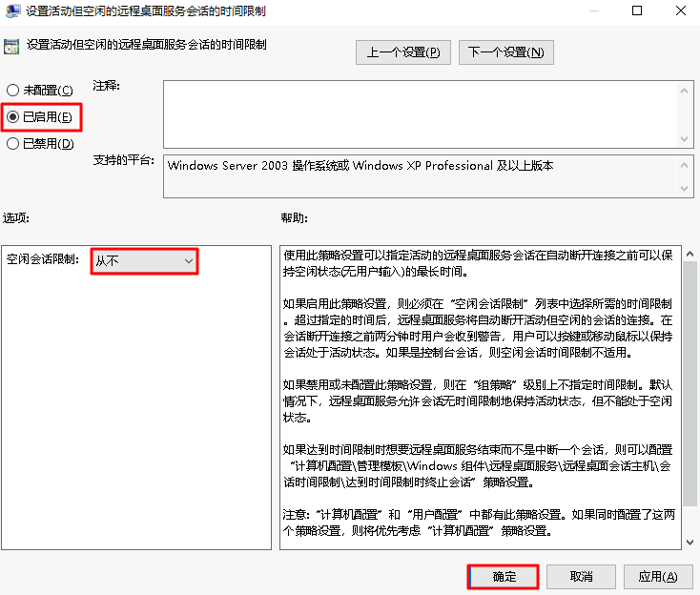Select the 已禁用(D) radio button
This screenshot has height=595, width=700.
[40, 144]
